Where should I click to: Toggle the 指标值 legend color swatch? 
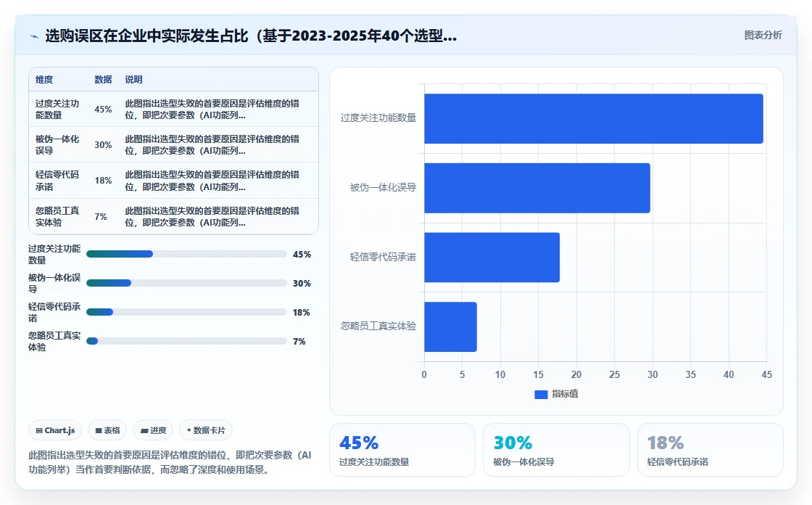coord(541,395)
